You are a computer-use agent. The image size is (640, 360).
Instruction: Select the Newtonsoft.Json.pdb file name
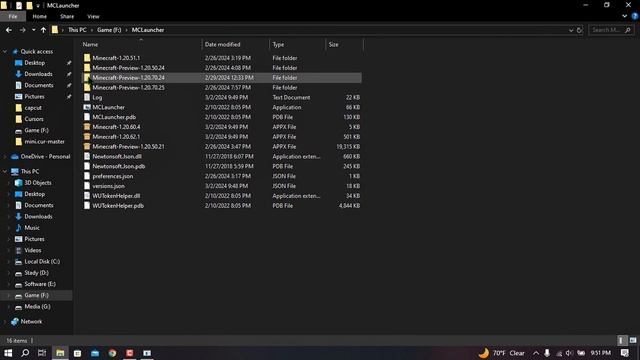pos(118,166)
